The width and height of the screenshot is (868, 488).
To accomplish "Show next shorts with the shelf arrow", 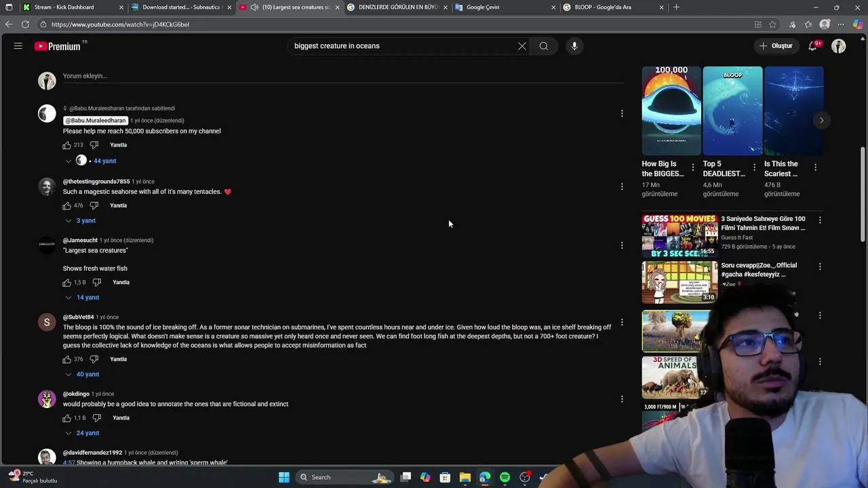I will 821,121.
